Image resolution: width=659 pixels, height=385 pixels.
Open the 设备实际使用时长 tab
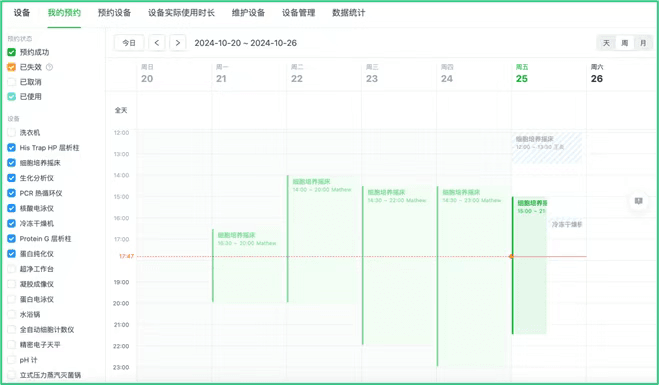(181, 13)
